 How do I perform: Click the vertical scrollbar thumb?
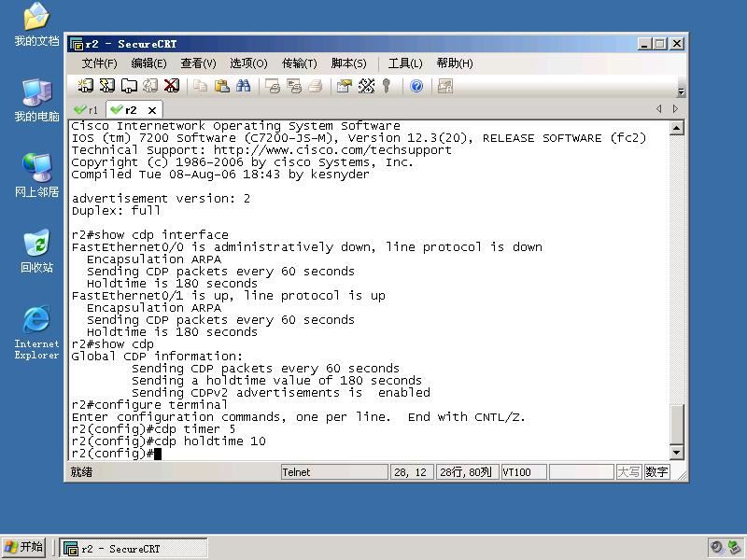click(676, 424)
